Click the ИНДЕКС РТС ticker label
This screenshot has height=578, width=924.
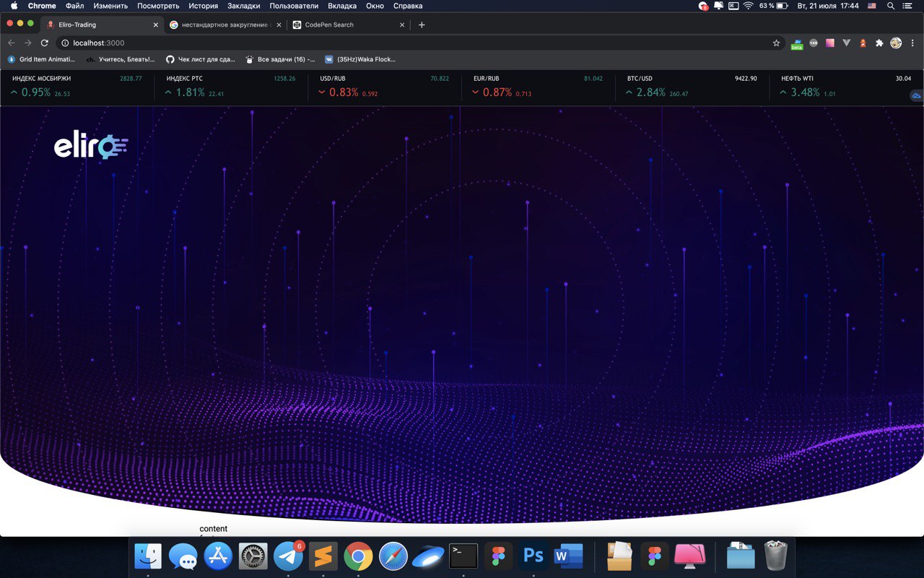[184, 78]
